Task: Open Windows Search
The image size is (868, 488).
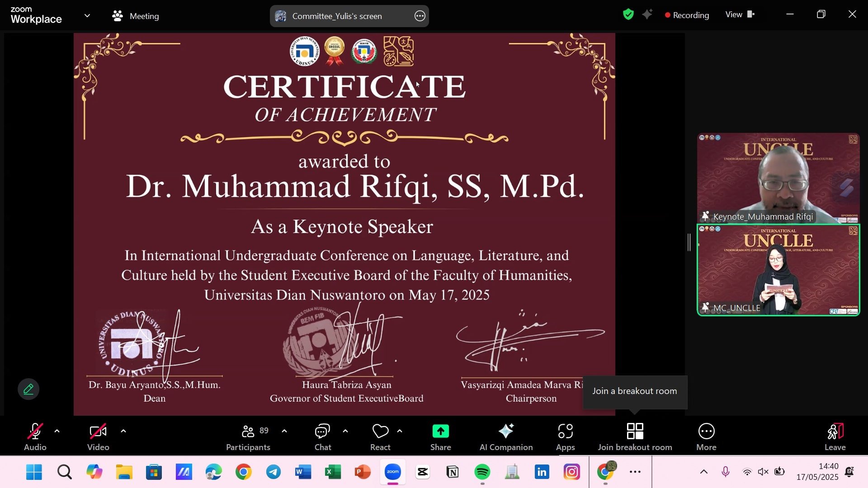Action: click(64, 472)
